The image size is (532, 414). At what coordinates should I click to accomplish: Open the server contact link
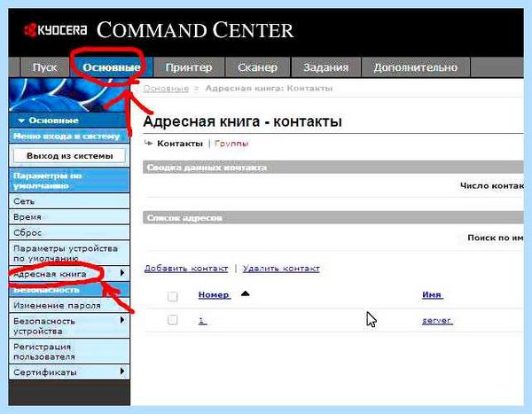click(x=437, y=320)
